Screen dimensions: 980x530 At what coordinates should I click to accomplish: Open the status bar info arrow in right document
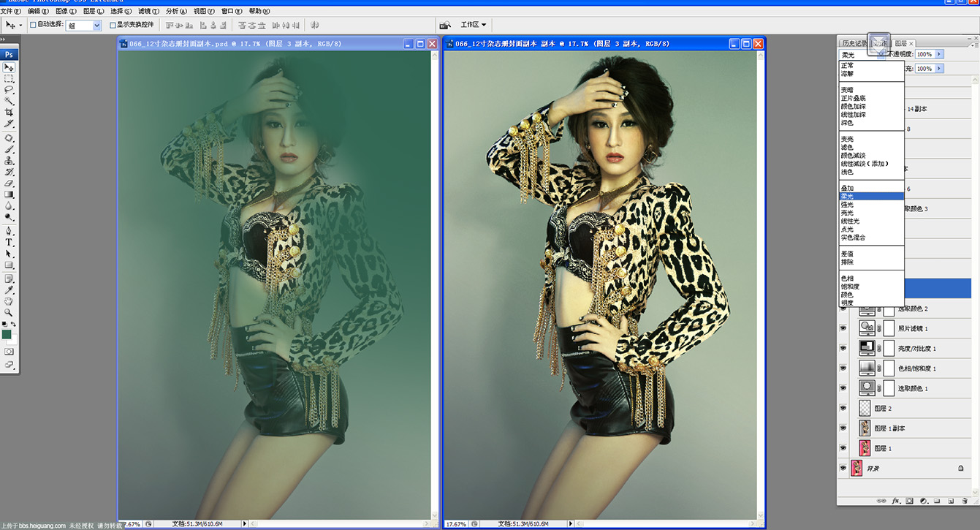tap(571, 524)
